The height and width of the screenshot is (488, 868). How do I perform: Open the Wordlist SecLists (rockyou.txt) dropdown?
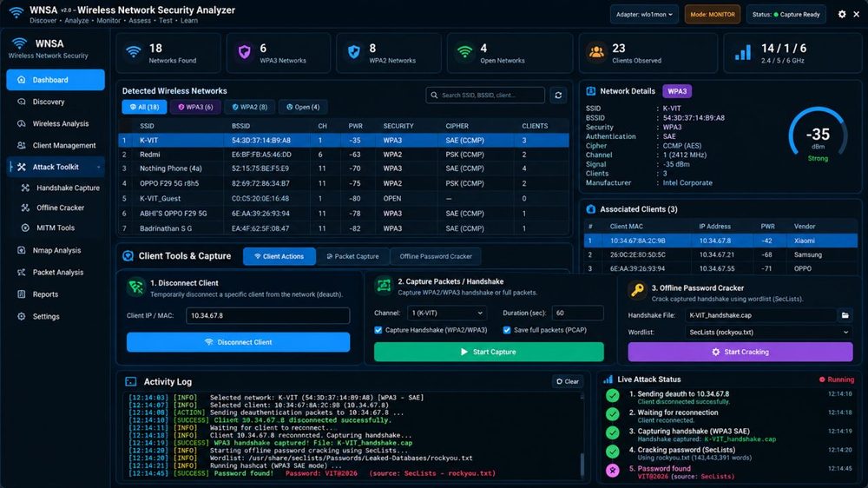click(769, 333)
